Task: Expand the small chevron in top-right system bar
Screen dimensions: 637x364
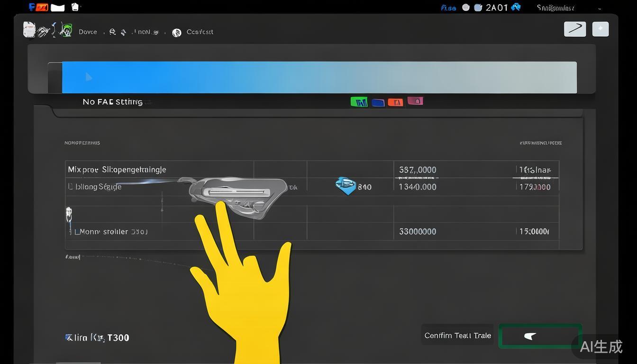Action: tap(600, 9)
